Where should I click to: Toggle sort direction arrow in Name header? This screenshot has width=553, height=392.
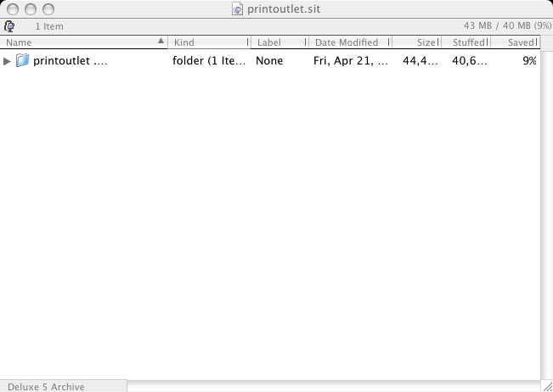161,41
